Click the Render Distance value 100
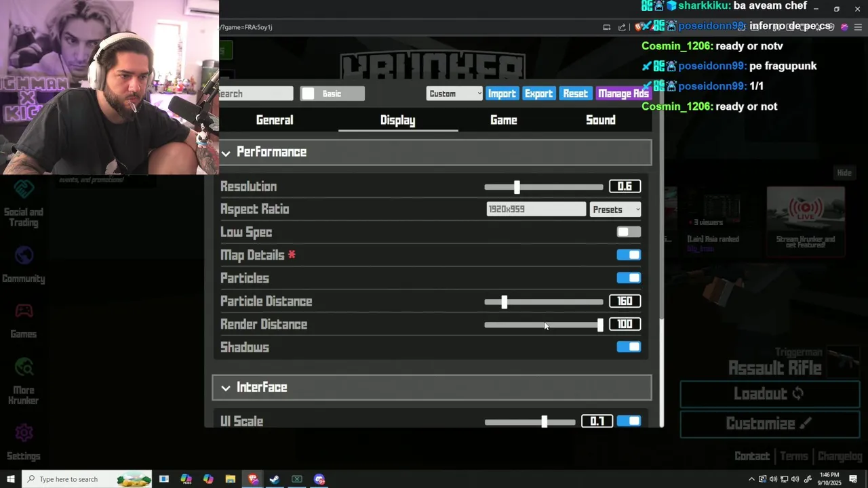This screenshot has width=868, height=488. click(625, 325)
